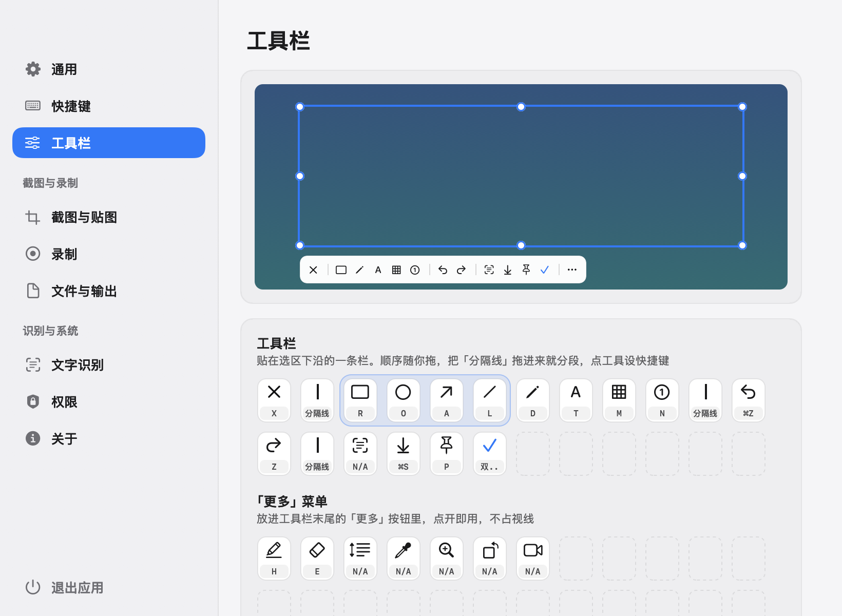Select the save tile labeled ⌘S
This screenshot has height=616, width=842.
coord(404,454)
